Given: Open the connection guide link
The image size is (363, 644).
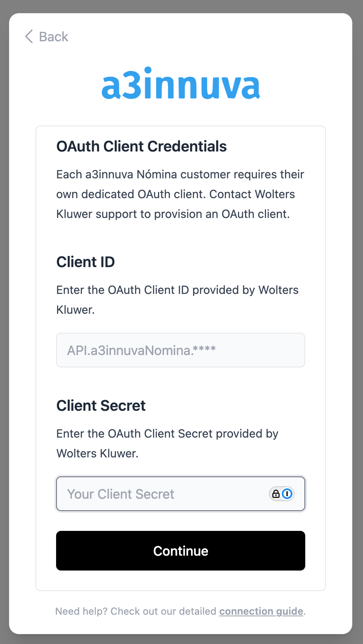Looking at the screenshot, I should [261, 611].
